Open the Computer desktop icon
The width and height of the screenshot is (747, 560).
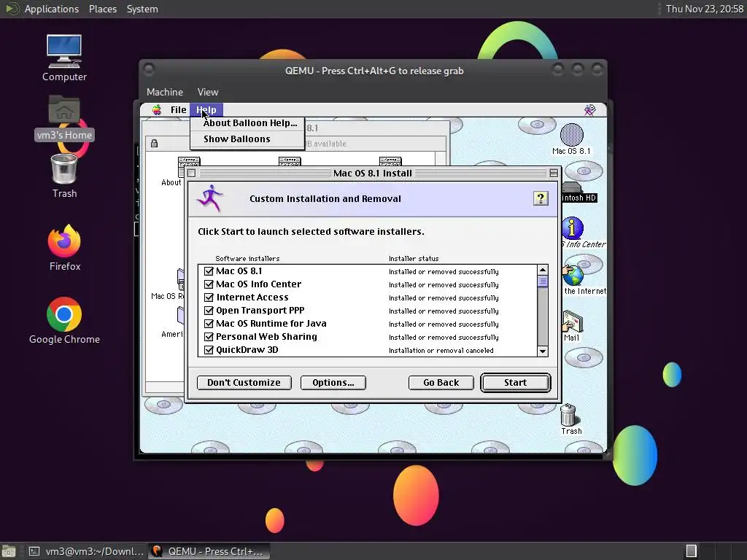[64, 52]
